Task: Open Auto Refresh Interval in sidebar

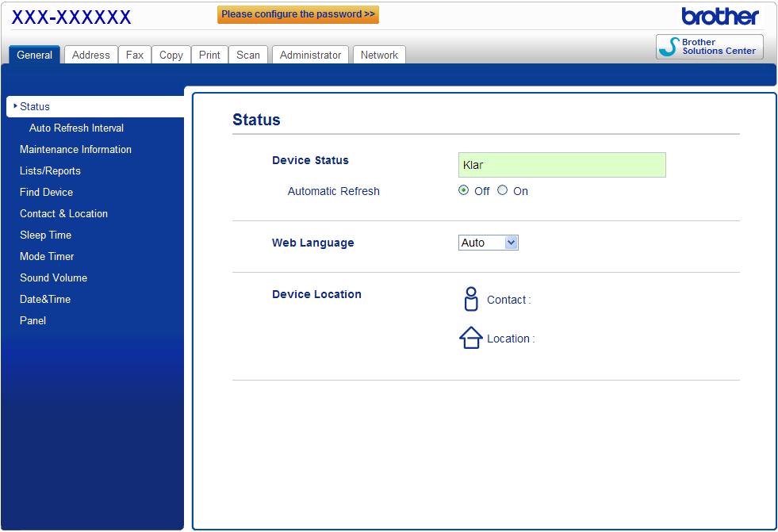Action: (76, 128)
